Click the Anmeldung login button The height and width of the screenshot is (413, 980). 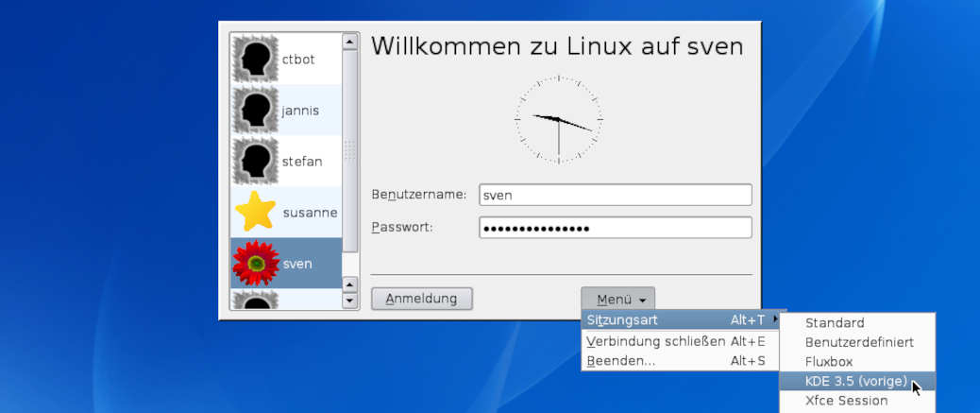tap(422, 299)
